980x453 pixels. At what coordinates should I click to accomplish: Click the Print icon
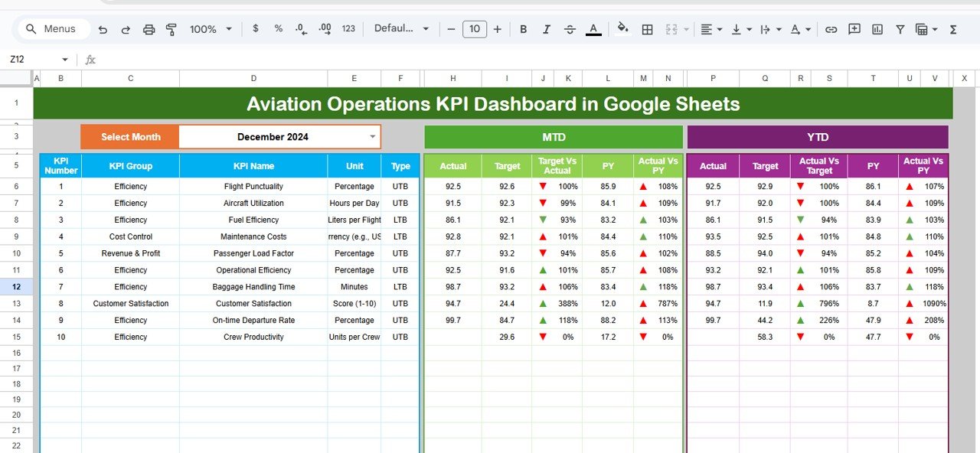(x=149, y=28)
